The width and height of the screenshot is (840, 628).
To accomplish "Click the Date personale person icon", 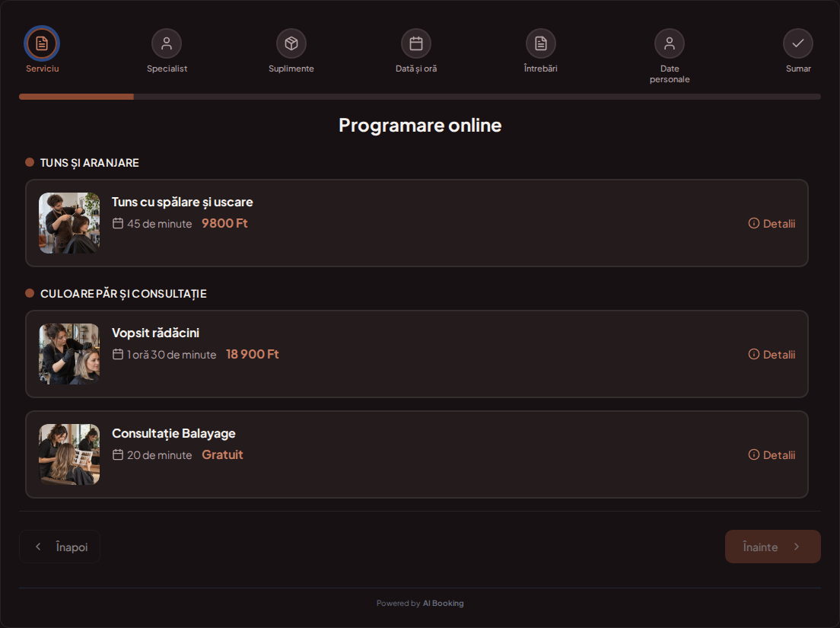I will pos(670,43).
